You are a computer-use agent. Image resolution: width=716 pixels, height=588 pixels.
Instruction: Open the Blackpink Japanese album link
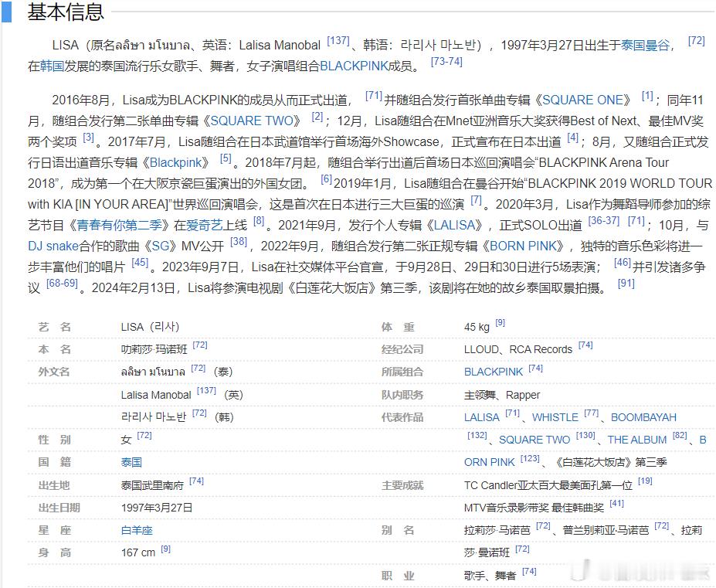pos(175,163)
